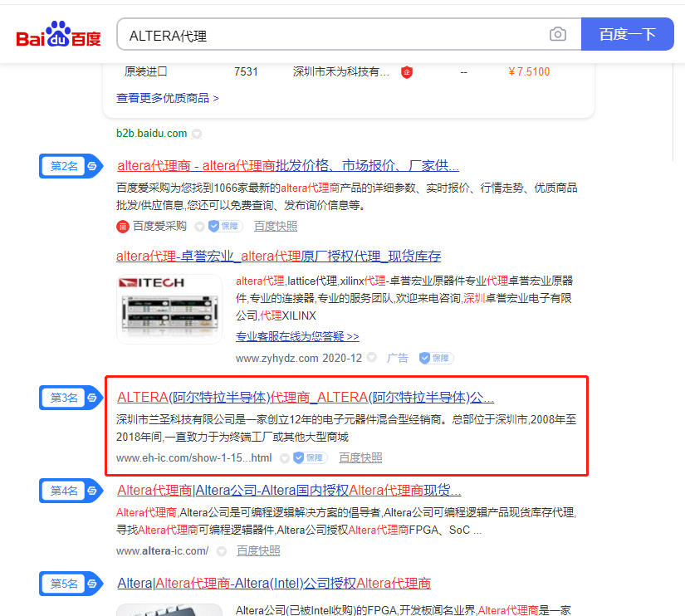Click www.altera-ic.com/ URL text
685x616 pixels.
(163, 551)
